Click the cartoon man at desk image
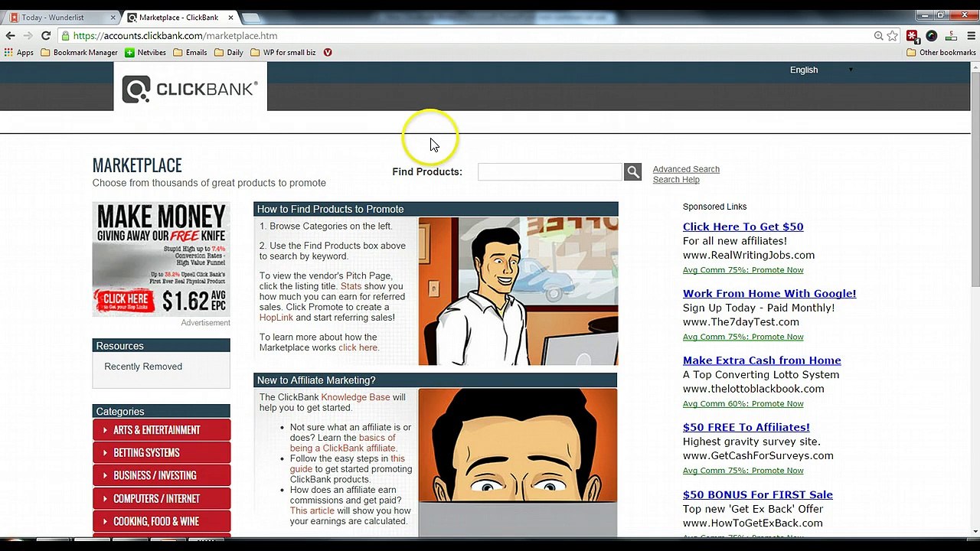Image resolution: width=980 pixels, height=551 pixels. pos(518,292)
